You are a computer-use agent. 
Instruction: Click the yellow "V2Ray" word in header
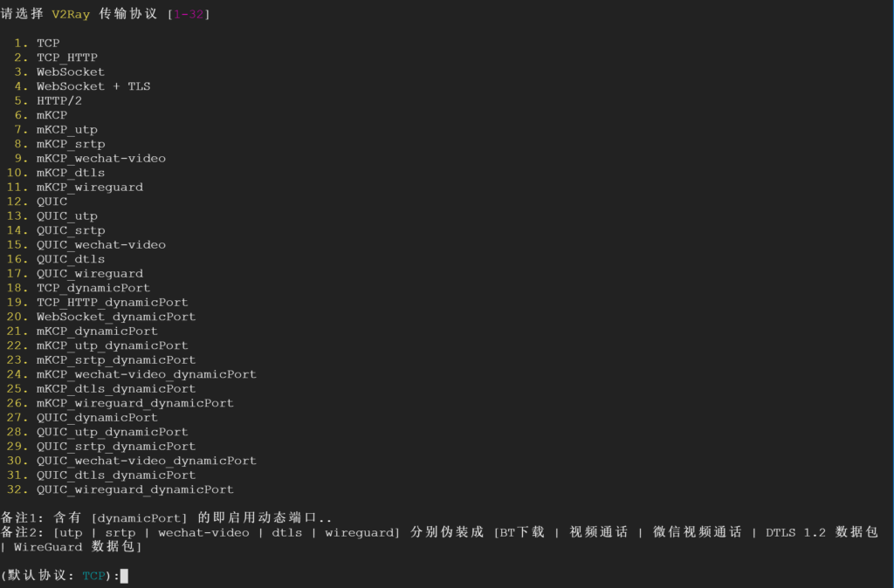point(71,14)
